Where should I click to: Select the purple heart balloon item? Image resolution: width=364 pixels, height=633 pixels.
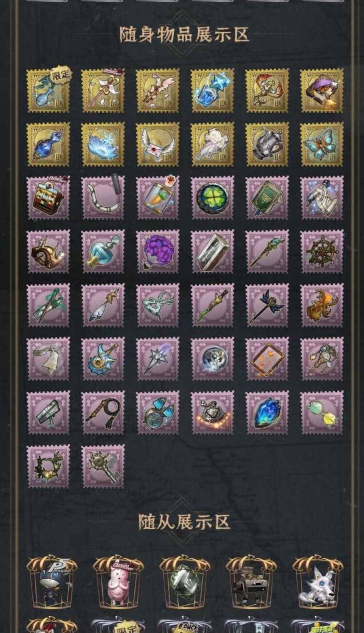(x=158, y=252)
